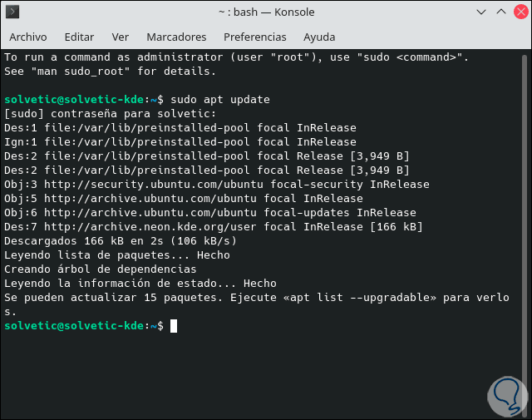
Task: Open the Editar menu
Action: point(79,37)
